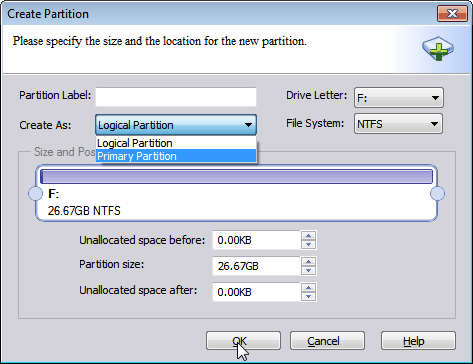473x364 pixels.
Task: Click the left partition resize handle
Action: (35, 193)
